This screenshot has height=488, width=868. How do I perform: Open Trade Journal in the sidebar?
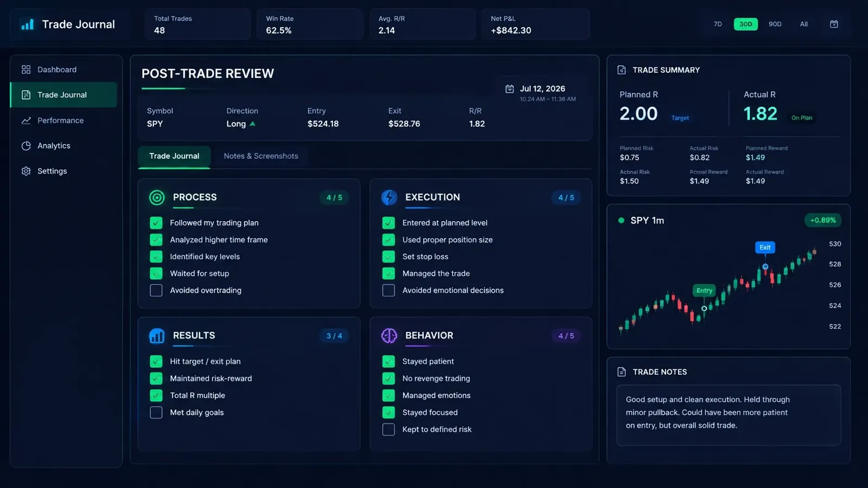[64, 95]
